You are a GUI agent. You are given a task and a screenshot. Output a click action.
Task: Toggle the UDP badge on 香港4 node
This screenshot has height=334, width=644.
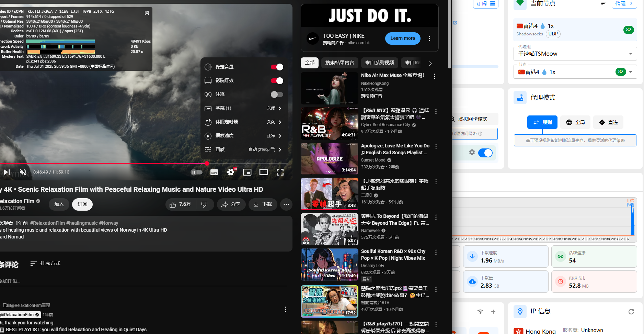[553, 34]
